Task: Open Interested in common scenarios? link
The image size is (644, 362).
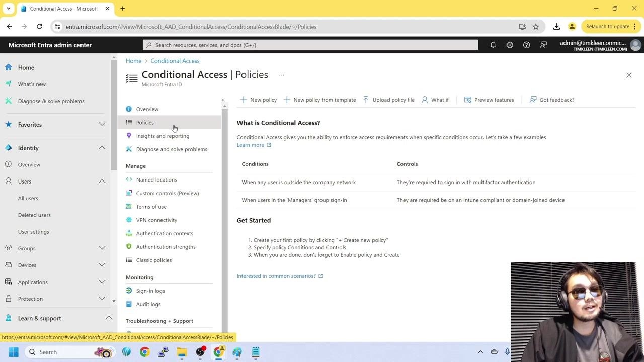Action: (x=280, y=276)
